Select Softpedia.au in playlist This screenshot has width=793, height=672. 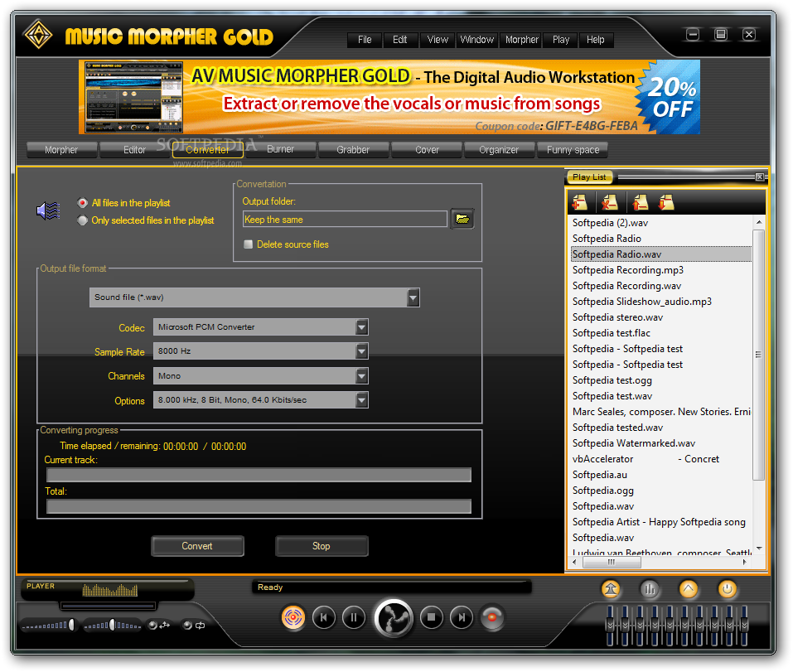(x=660, y=474)
